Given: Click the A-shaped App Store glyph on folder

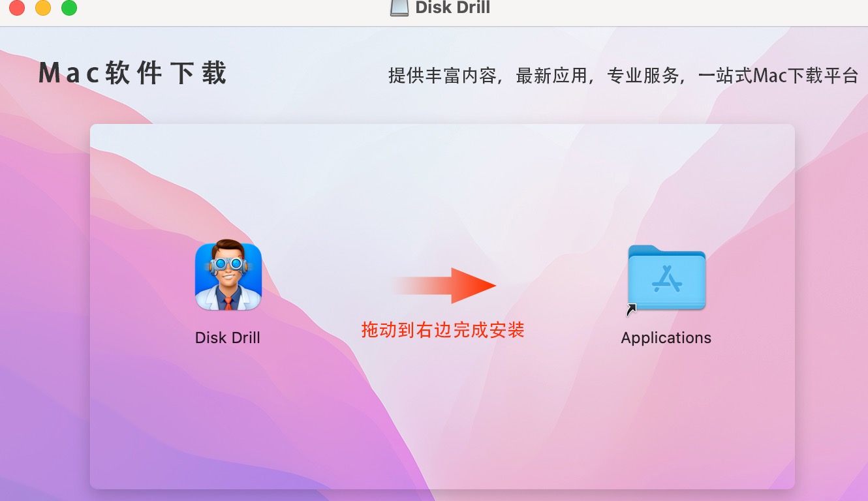Looking at the screenshot, I should (x=667, y=281).
